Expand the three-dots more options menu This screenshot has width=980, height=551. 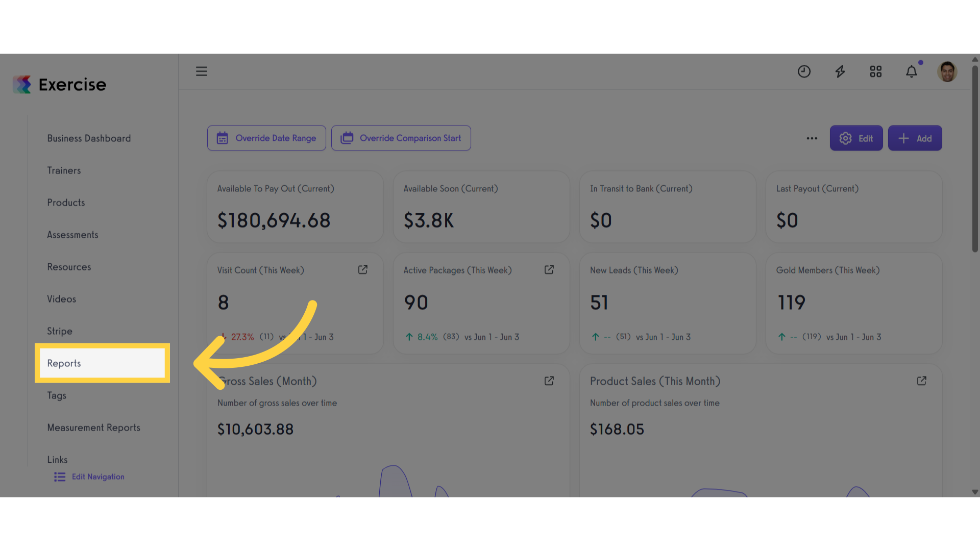click(812, 138)
